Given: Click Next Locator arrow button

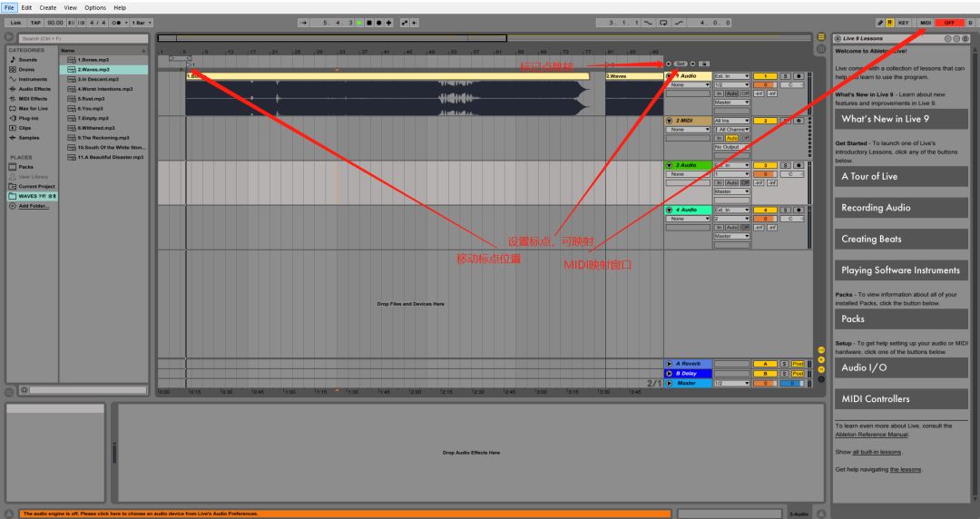Looking at the screenshot, I should (692, 64).
